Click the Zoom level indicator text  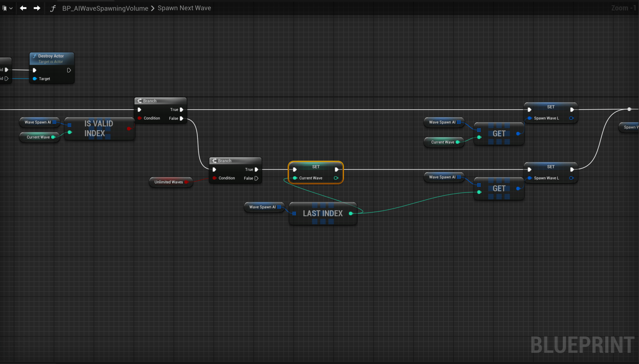tap(623, 8)
